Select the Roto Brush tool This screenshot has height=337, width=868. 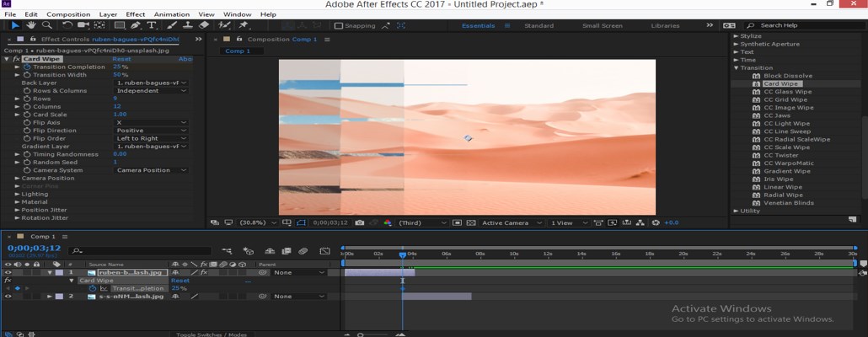[x=223, y=25]
